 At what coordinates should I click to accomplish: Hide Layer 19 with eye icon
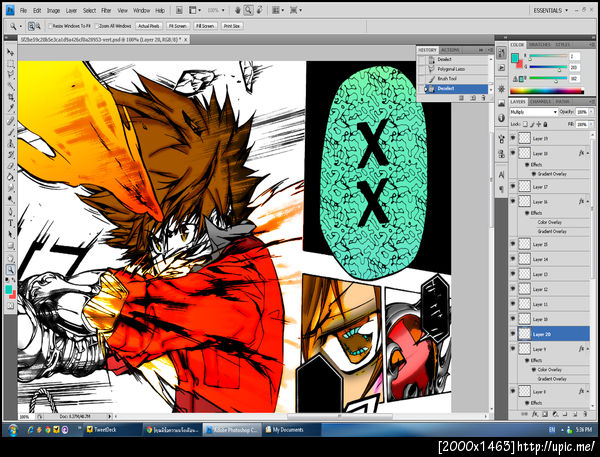coord(513,138)
